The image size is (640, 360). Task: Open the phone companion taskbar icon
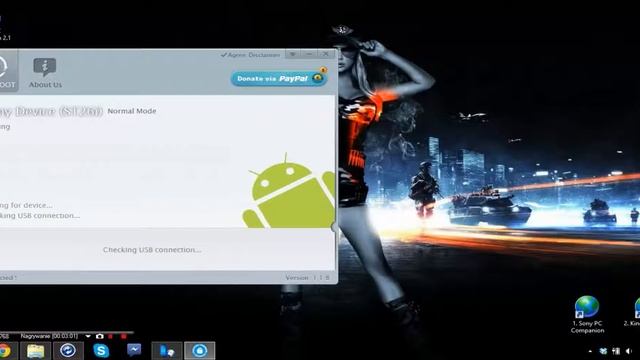tap(167, 351)
